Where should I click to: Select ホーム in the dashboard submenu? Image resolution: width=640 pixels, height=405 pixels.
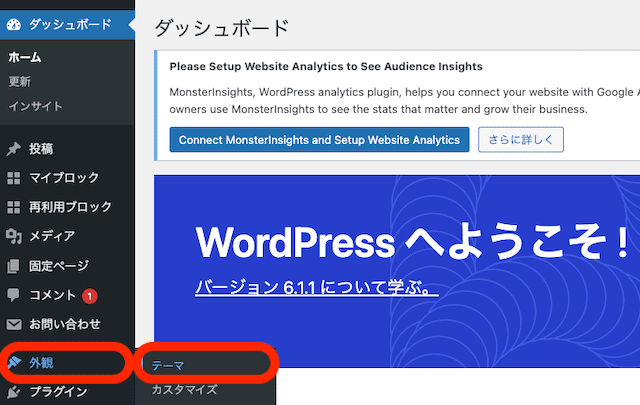(x=25, y=57)
